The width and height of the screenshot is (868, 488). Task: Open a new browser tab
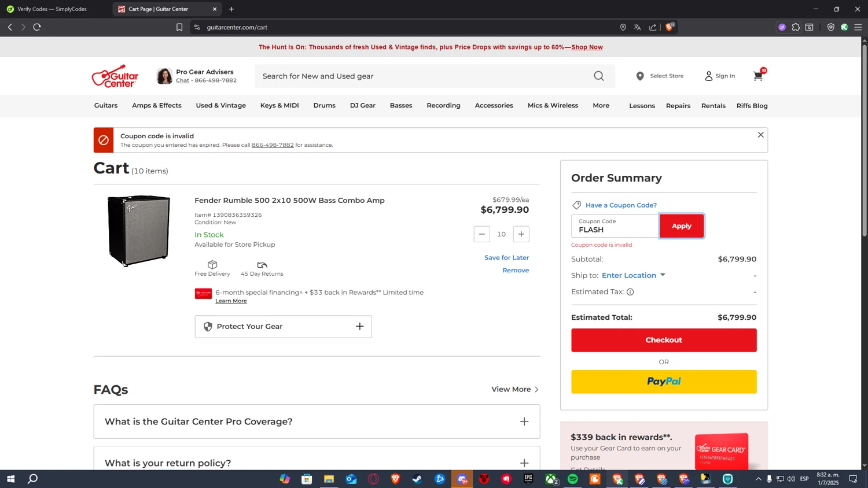(x=231, y=9)
